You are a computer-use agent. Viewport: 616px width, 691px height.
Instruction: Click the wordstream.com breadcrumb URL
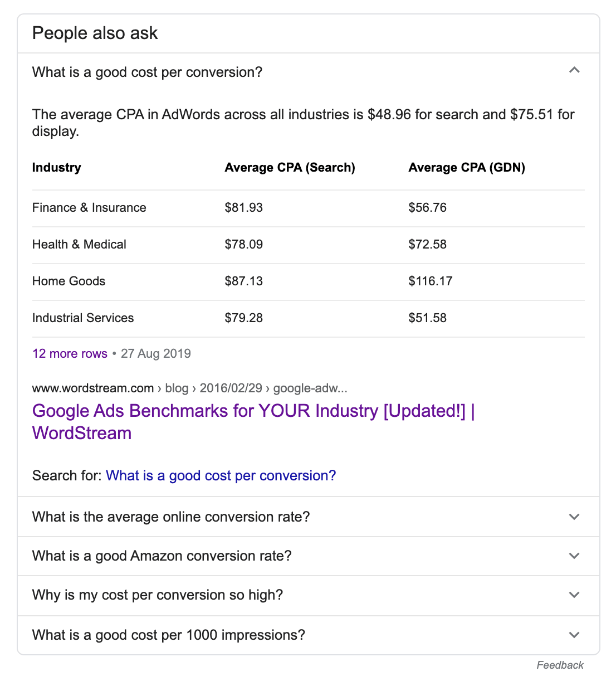[x=189, y=388]
